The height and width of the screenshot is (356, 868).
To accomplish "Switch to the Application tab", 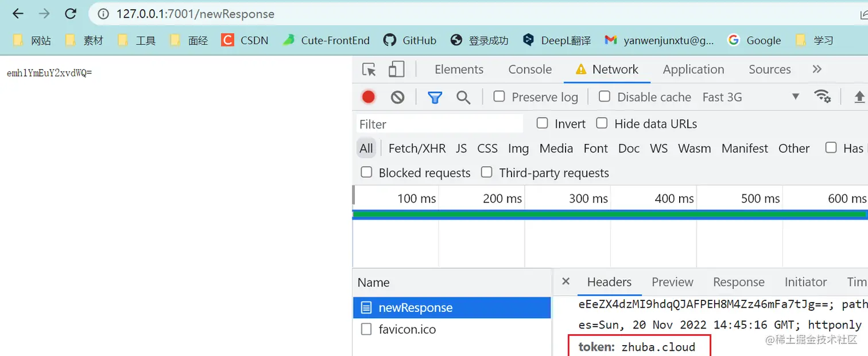I will coord(693,69).
